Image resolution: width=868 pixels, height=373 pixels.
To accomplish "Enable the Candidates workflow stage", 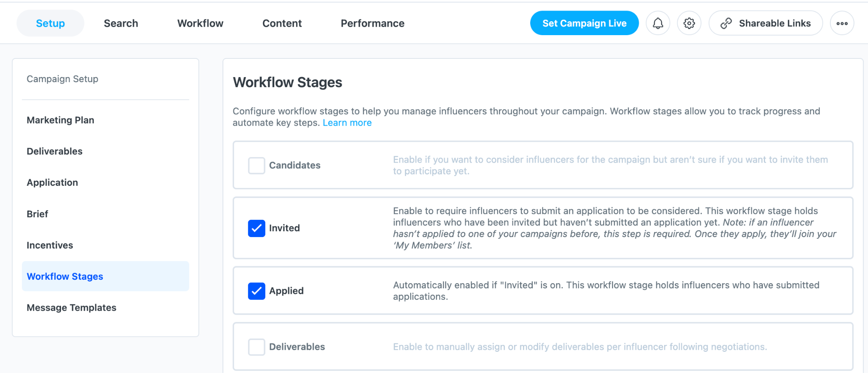I will [x=256, y=166].
